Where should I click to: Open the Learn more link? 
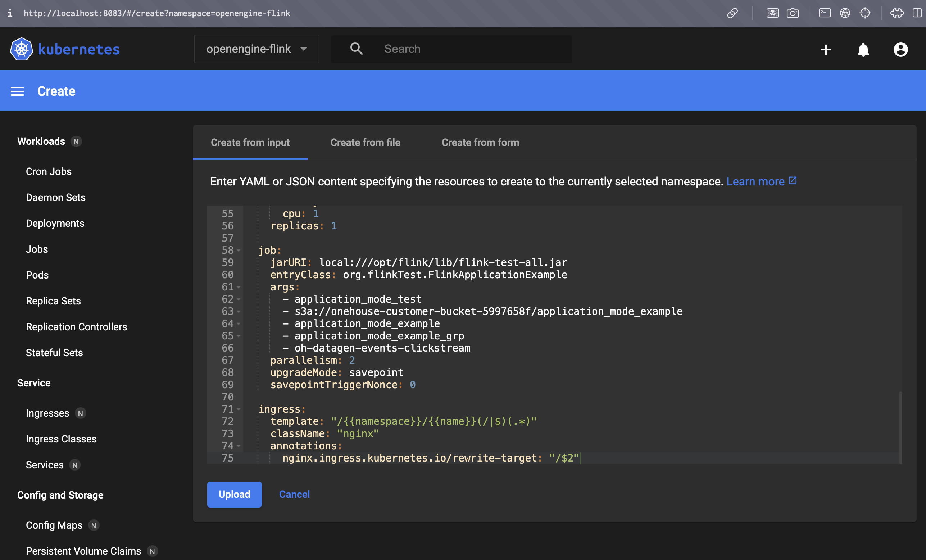click(755, 182)
